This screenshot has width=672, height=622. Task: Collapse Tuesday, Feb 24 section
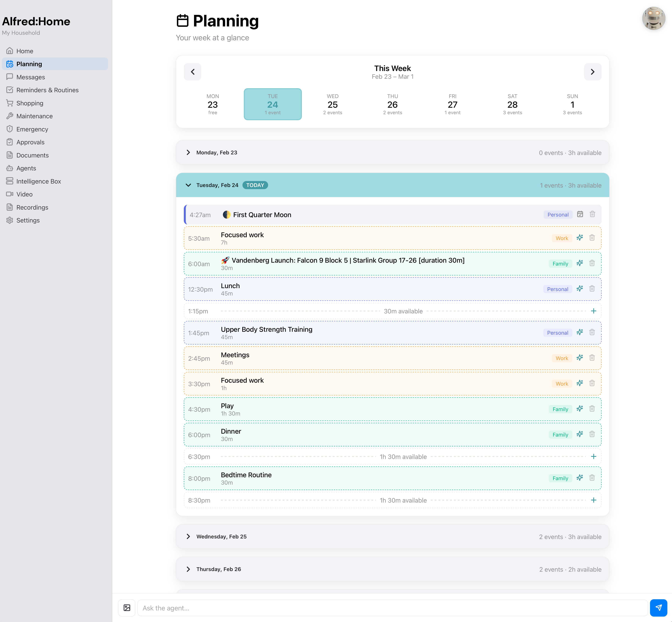tap(188, 185)
